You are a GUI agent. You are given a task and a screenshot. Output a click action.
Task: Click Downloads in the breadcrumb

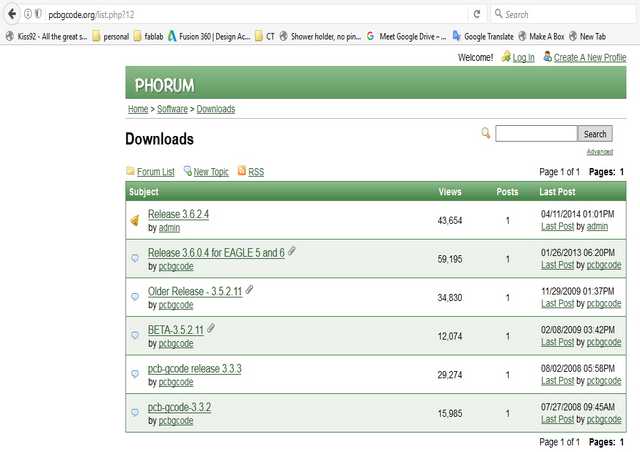coord(216,109)
